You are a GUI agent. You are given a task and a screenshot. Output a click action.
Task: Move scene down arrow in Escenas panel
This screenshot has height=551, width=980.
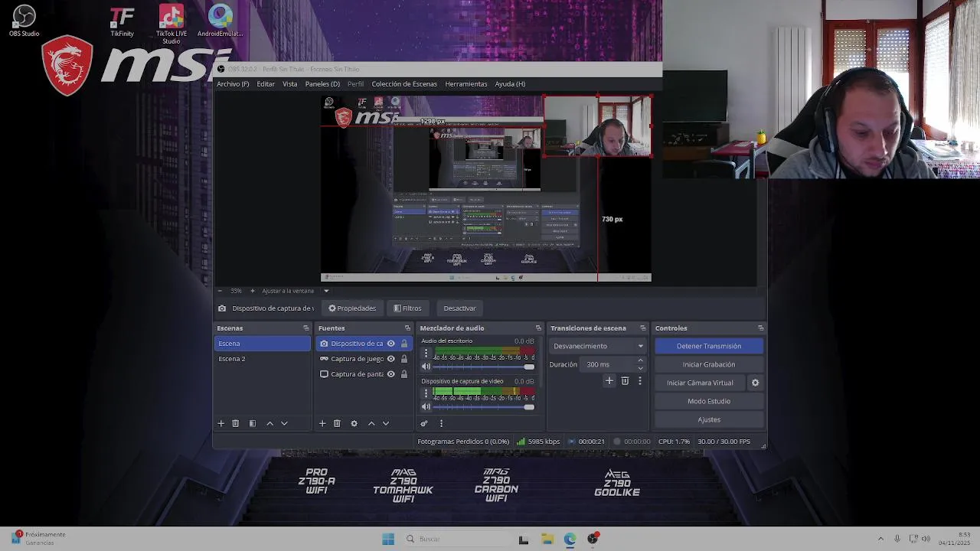tap(284, 423)
